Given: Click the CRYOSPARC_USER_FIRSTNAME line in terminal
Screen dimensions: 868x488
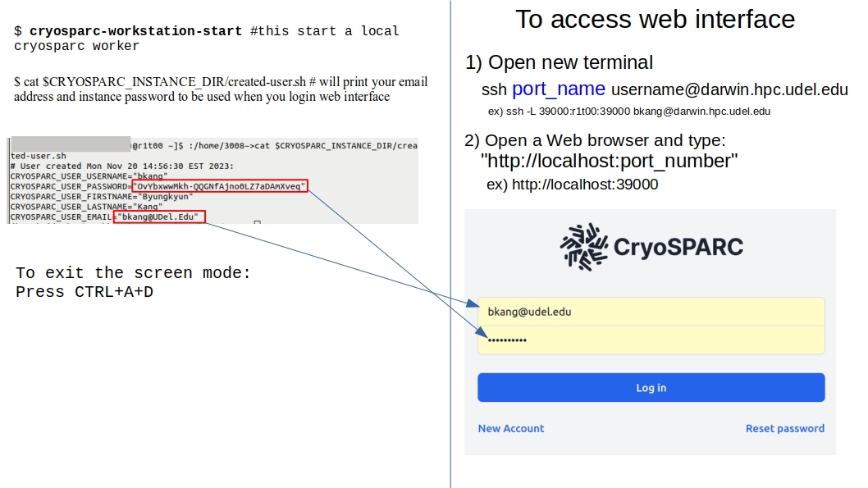Looking at the screenshot, I should click(x=102, y=197).
